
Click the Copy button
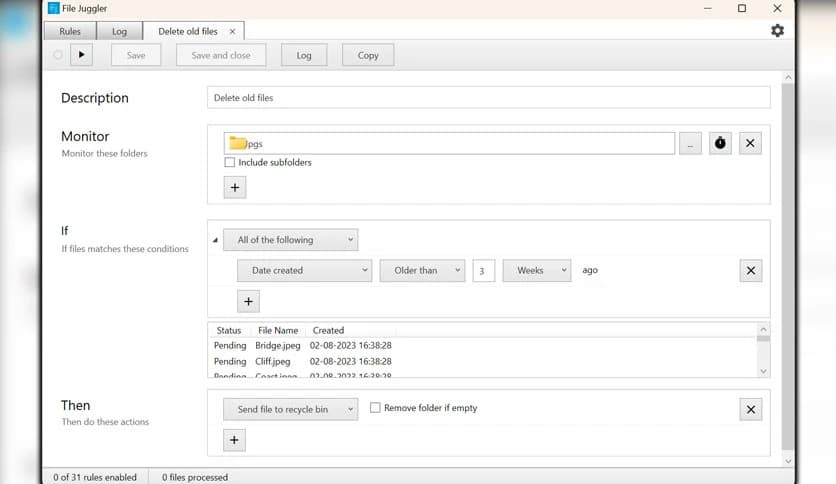(368, 55)
